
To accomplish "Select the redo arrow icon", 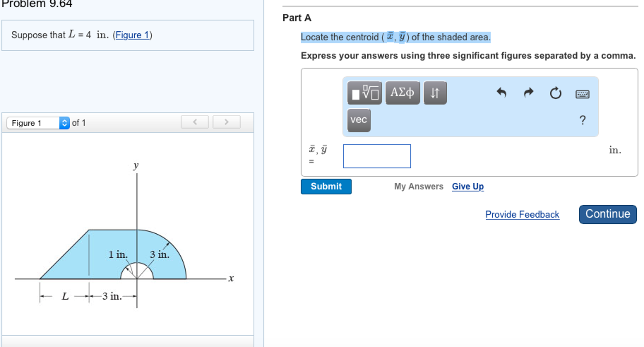I will (528, 92).
